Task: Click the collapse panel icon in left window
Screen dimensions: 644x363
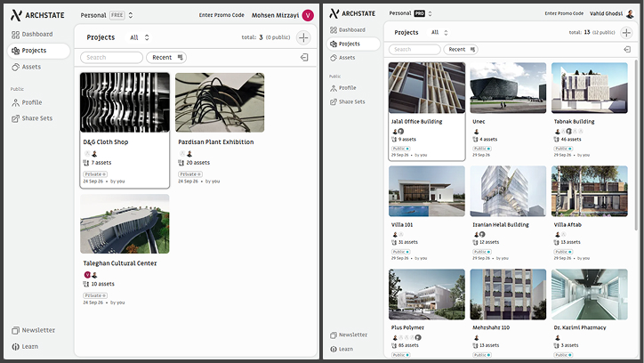Action: point(304,57)
